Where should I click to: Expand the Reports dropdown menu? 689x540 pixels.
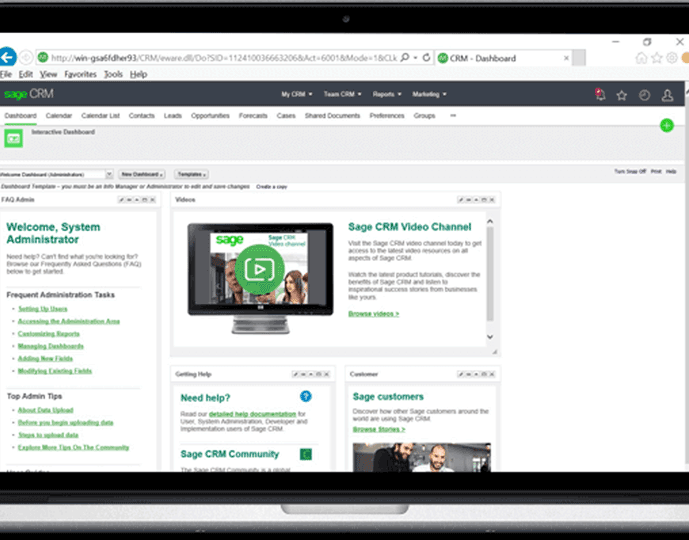(387, 94)
